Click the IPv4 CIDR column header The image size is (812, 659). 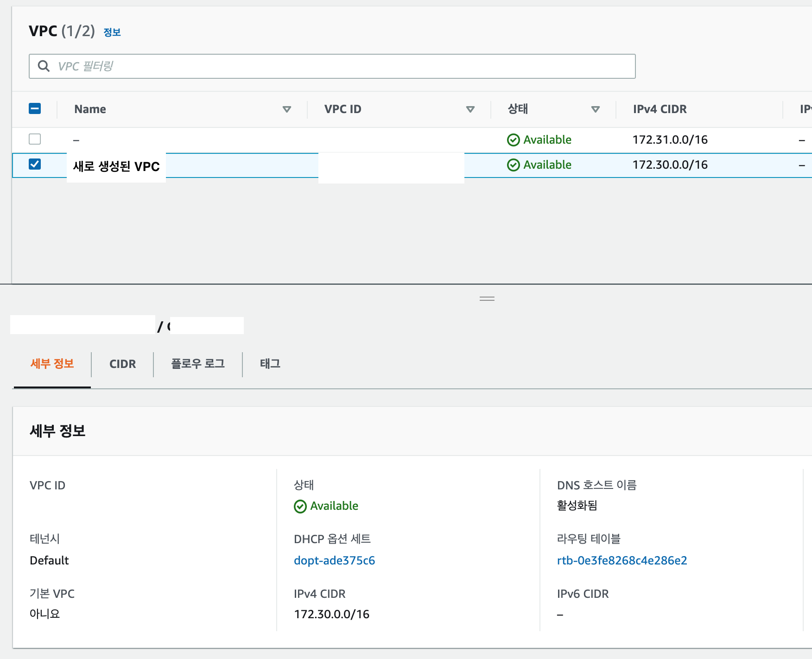pyautogui.click(x=660, y=109)
